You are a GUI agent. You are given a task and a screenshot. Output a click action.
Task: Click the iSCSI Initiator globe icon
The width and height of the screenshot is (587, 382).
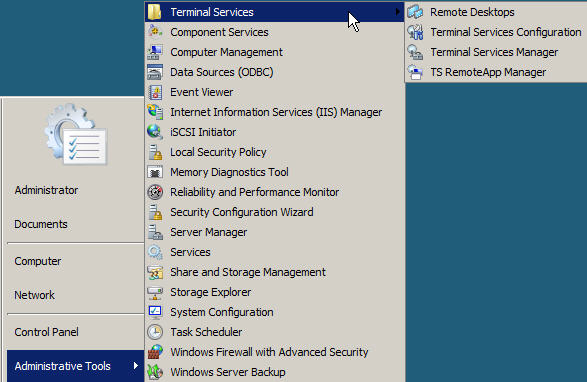coord(155,132)
